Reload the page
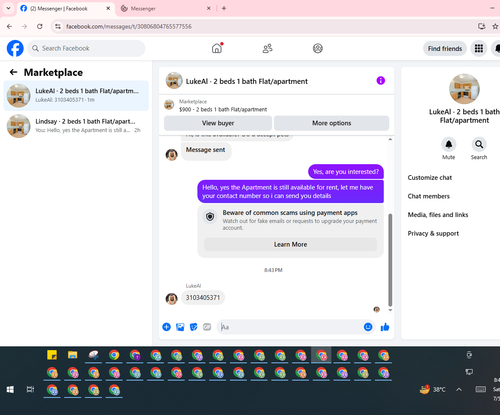Image resolution: width=500 pixels, height=415 pixels. point(40,26)
